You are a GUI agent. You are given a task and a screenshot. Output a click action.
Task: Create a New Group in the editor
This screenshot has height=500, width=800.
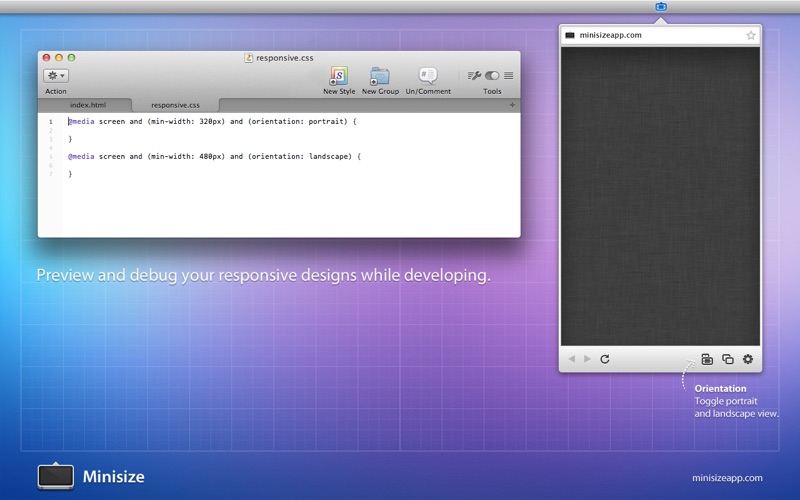380,76
